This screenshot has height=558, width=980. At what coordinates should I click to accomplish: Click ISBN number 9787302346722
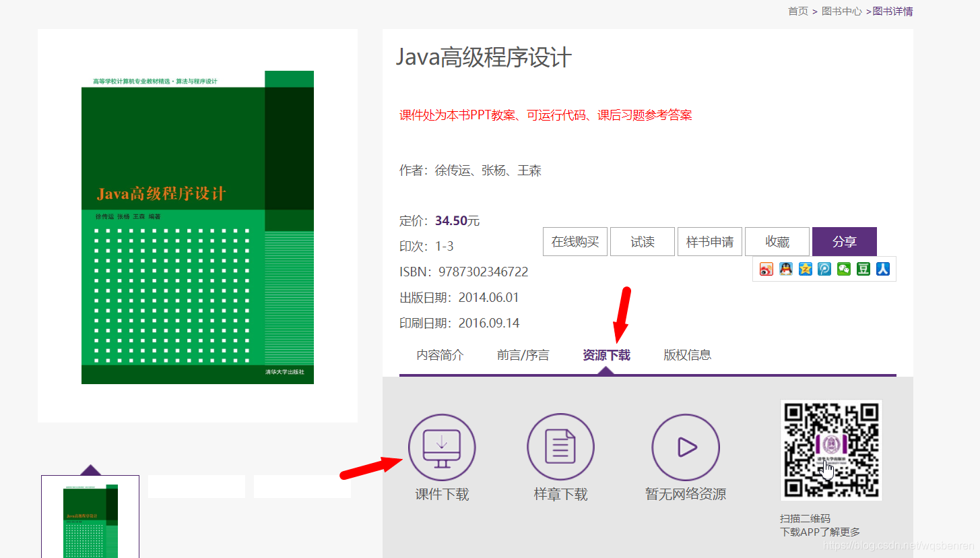[483, 272]
